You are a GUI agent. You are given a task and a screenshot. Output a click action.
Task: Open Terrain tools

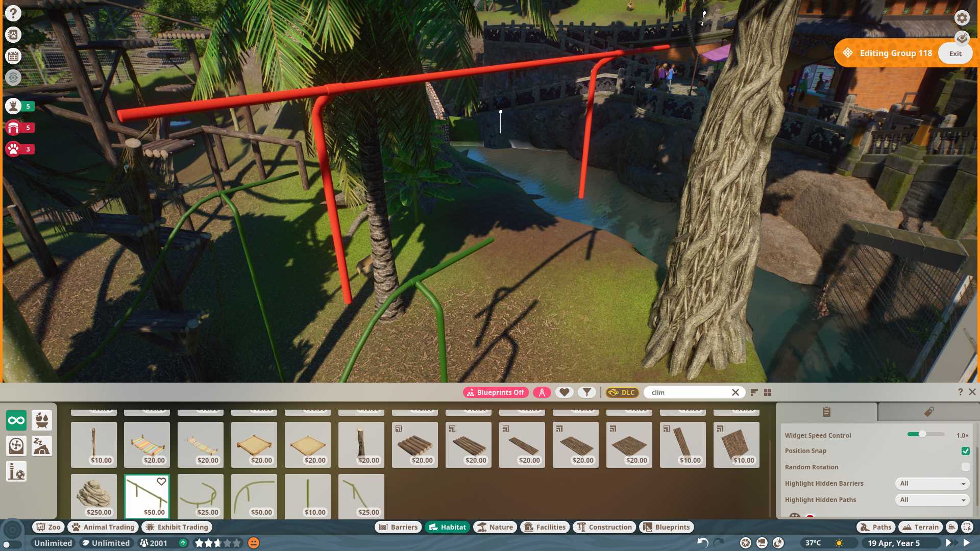pos(921,527)
